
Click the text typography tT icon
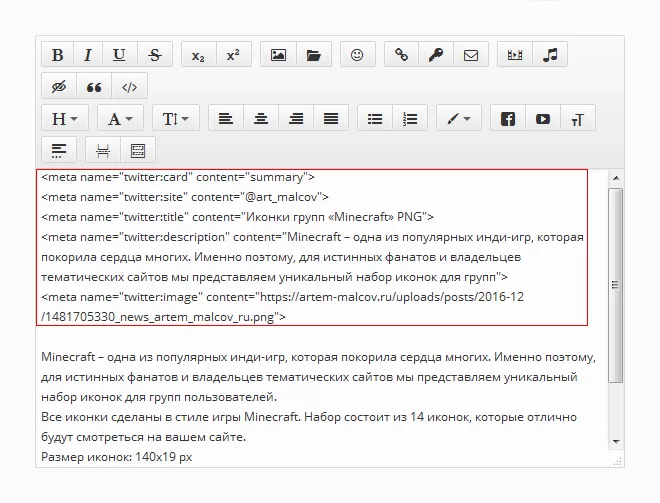[578, 119]
